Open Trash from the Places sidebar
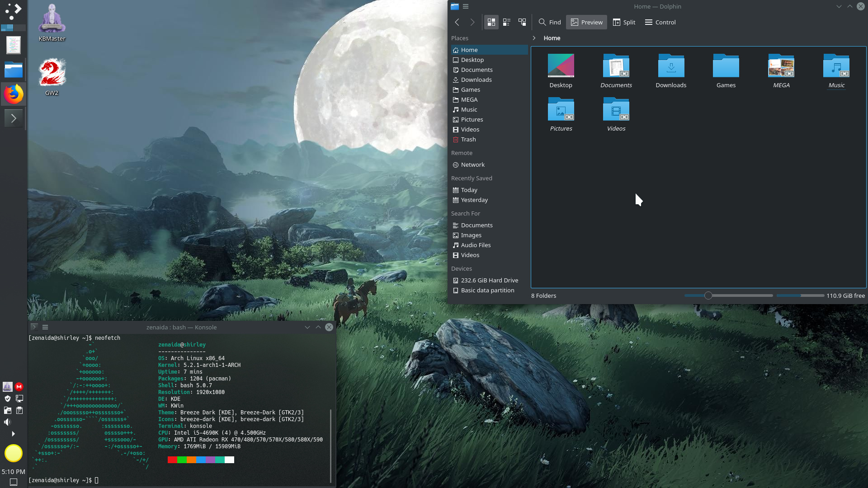Screen dimensions: 868x488 (468, 139)
